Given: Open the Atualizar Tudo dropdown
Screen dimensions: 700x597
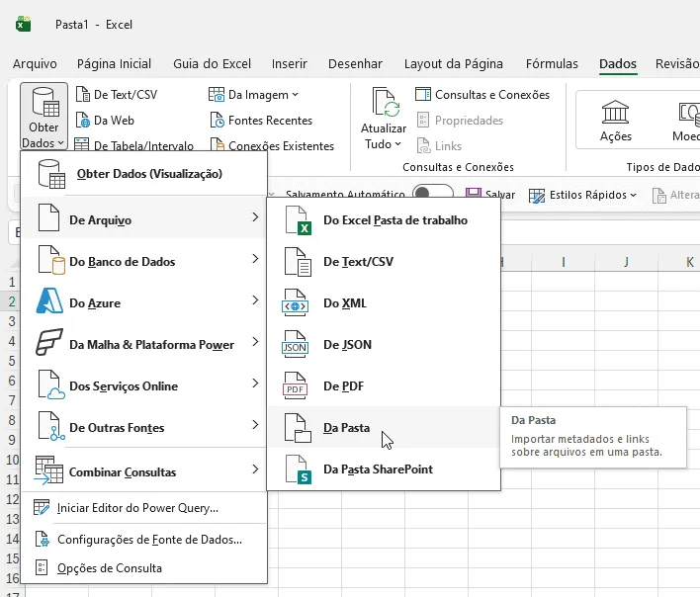Looking at the screenshot, I should (x=384, y=119).
